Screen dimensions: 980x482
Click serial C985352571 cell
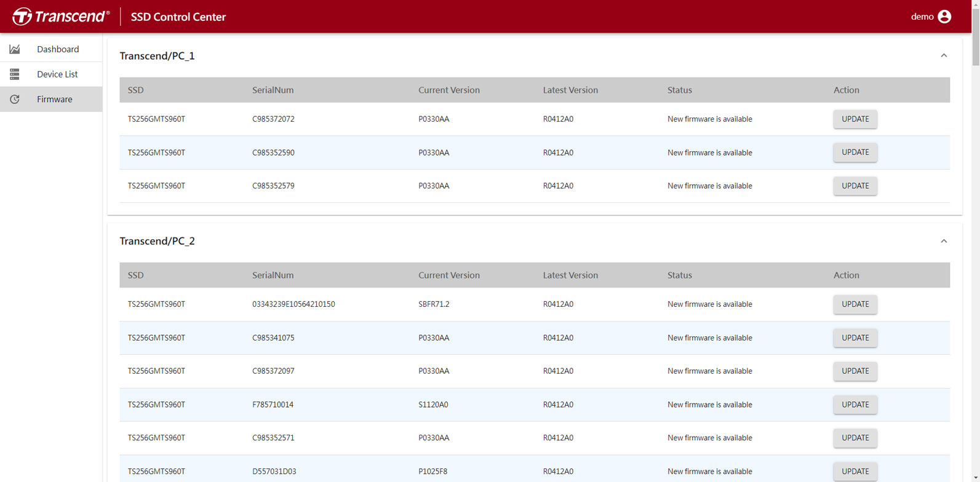[273, 438]
